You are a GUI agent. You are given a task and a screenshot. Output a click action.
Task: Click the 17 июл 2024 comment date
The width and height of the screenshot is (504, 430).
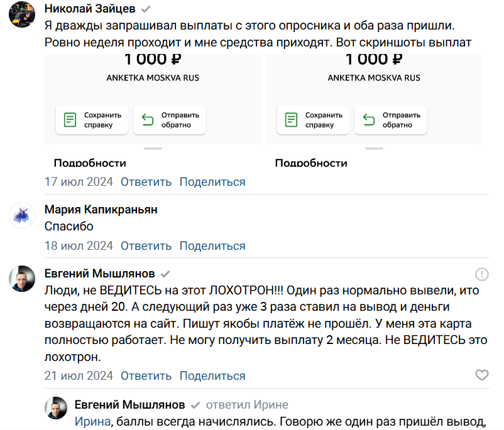(79, 182)
